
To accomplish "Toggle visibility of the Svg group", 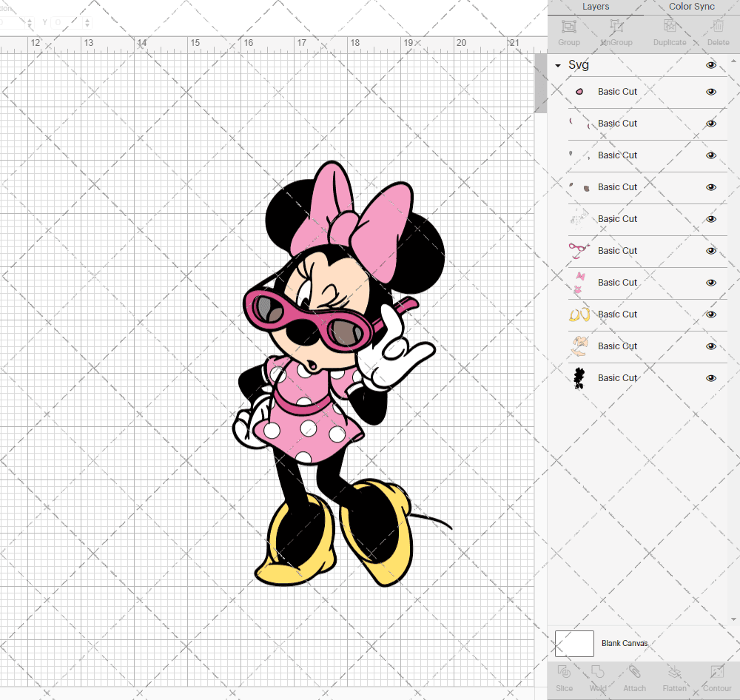I will click(710, 65).
